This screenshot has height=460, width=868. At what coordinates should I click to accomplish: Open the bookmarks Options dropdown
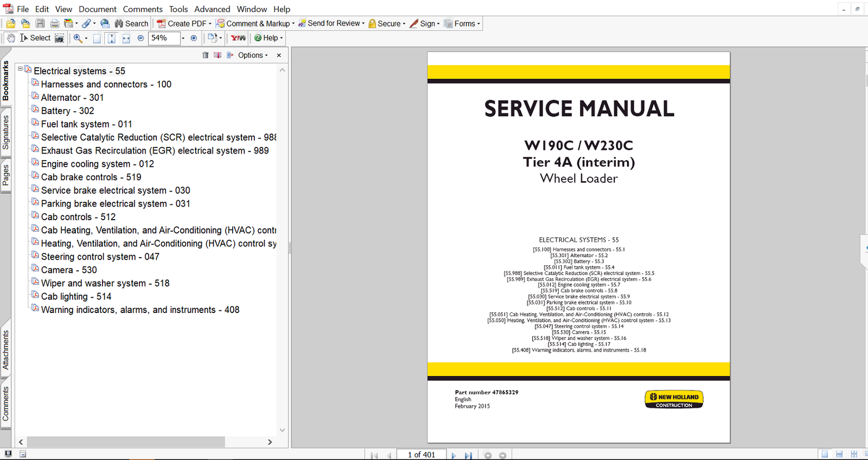(252, 55)
